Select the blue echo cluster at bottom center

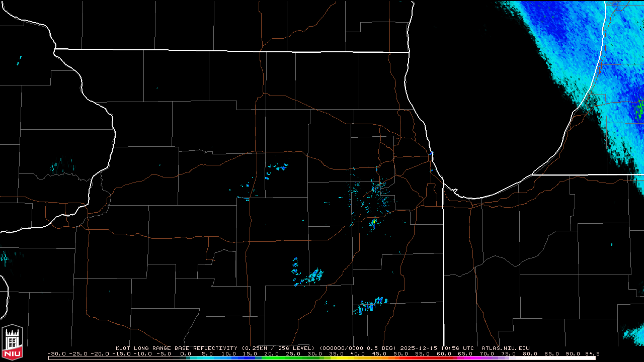370,304
